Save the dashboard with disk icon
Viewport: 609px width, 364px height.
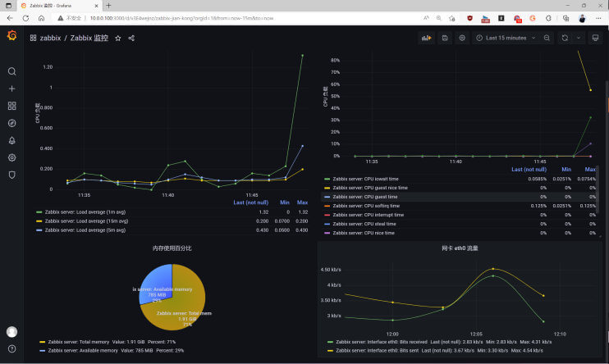[x=445, y=38]
